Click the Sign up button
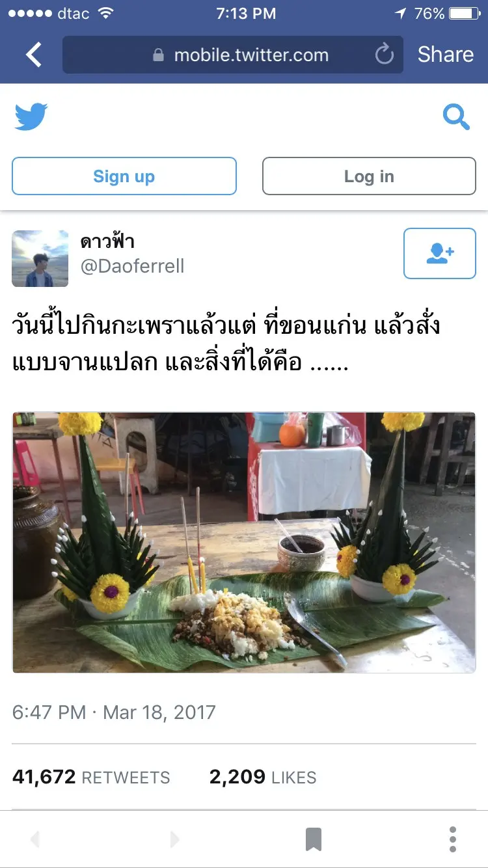 coord(124,176)
